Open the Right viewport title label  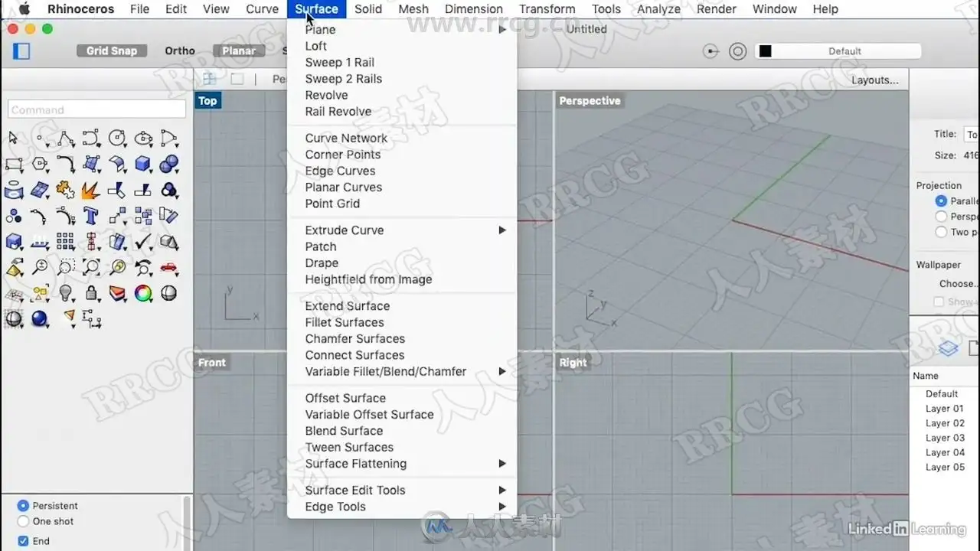point(573,363)
